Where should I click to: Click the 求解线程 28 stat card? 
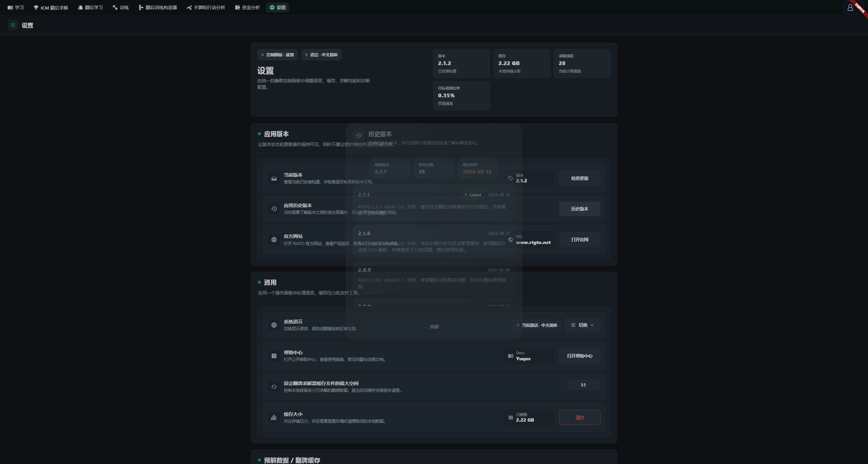582,63
